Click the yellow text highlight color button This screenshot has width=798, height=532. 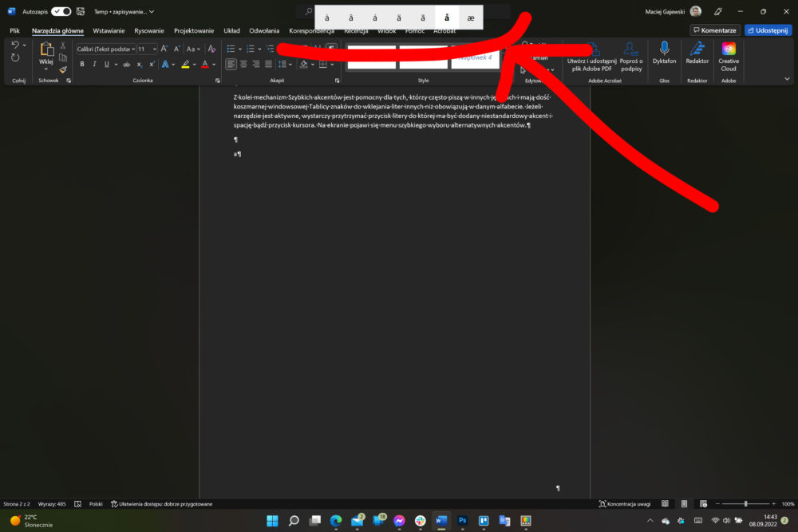[186, 64]
